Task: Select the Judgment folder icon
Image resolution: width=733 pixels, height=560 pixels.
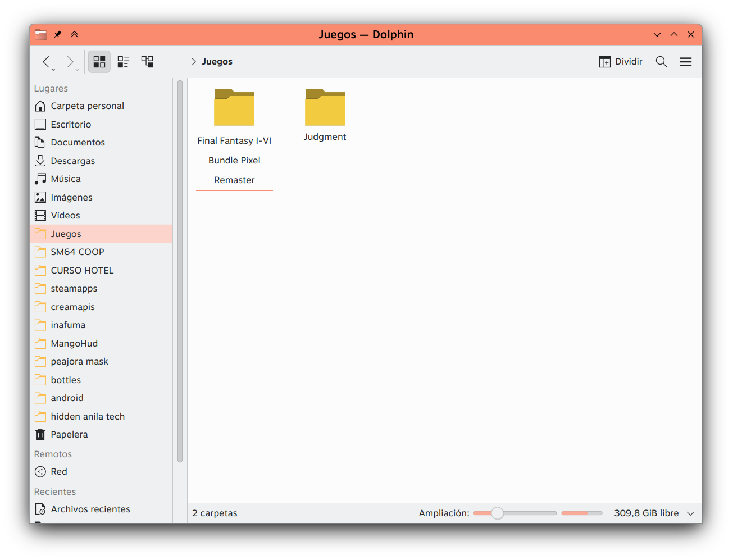Action: 325,107
